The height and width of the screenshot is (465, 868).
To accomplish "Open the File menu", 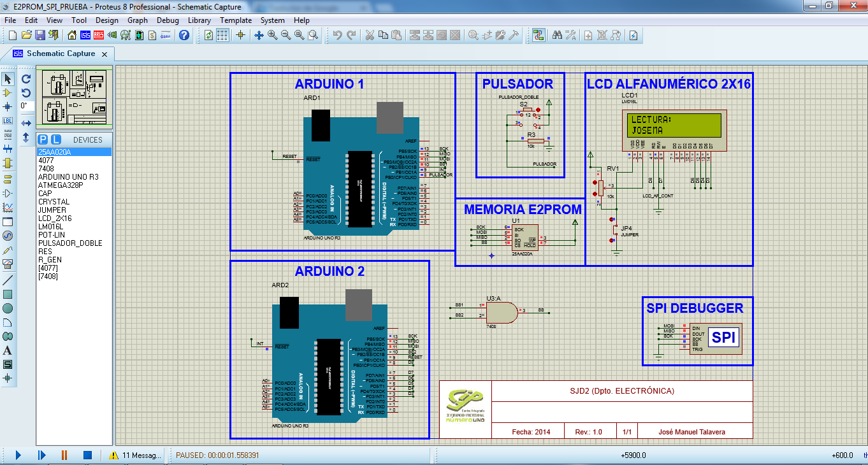I will pyautogui.click(x=10, y=20).
